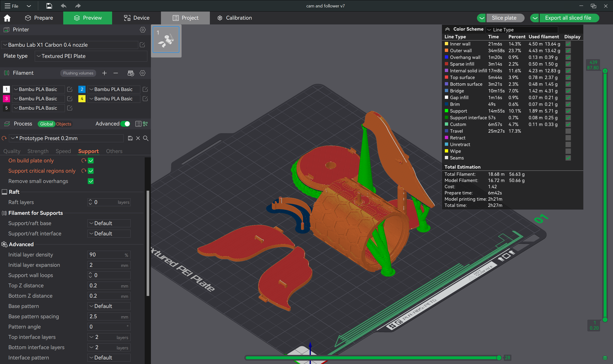Click the compare presets icon
613x364 pixels.
click(x=145, y=124)
